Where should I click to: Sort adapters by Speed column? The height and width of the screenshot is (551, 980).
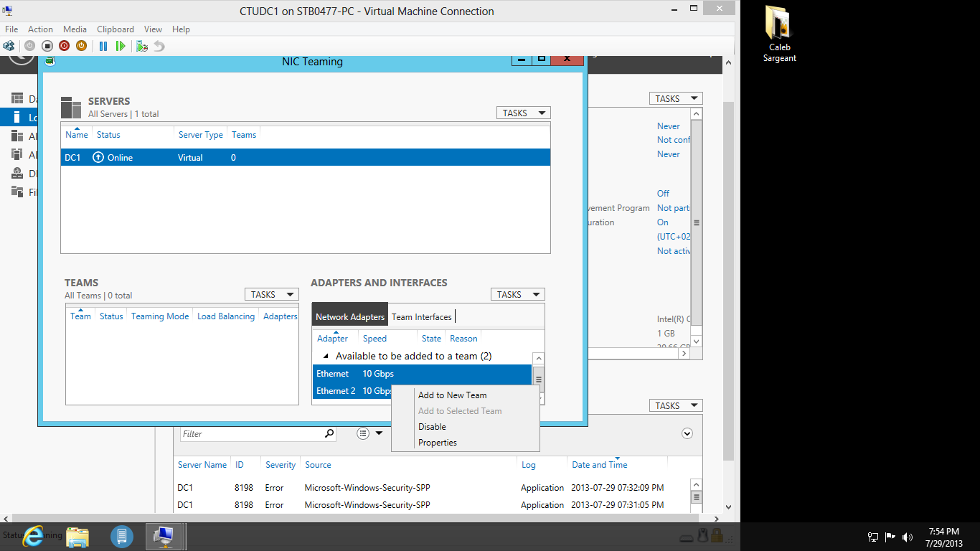374,339
